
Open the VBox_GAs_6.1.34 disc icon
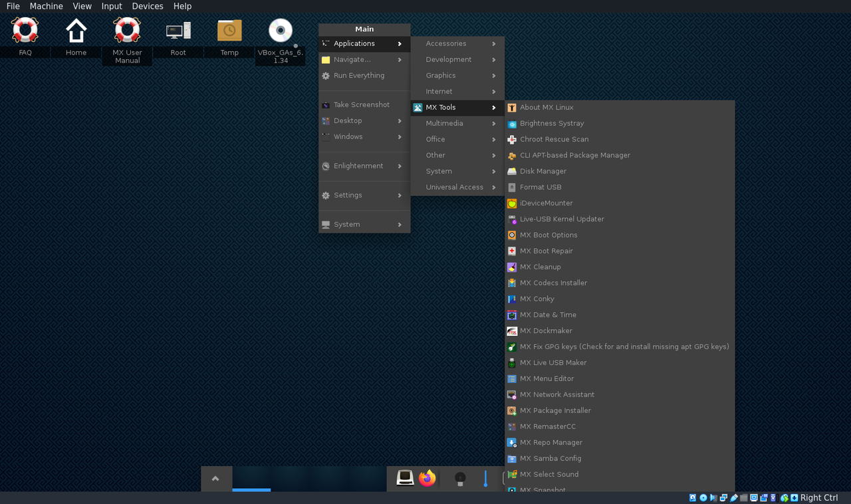tap(280, 30)
